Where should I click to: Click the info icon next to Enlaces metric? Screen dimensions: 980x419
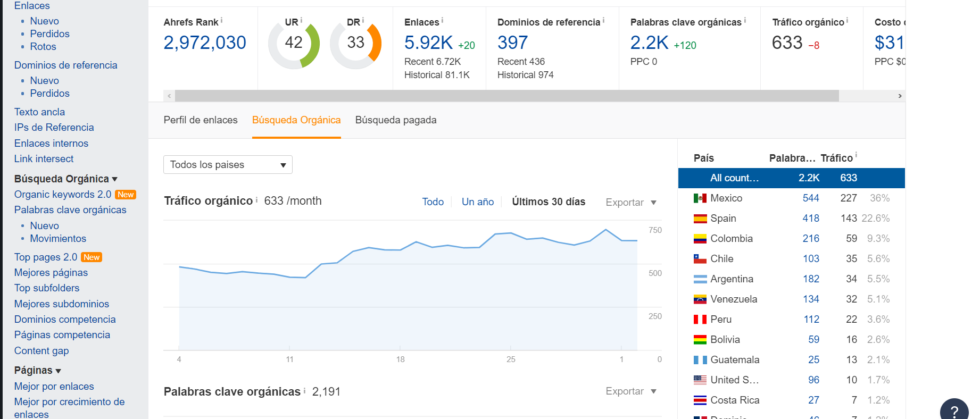tap(442, 20)
